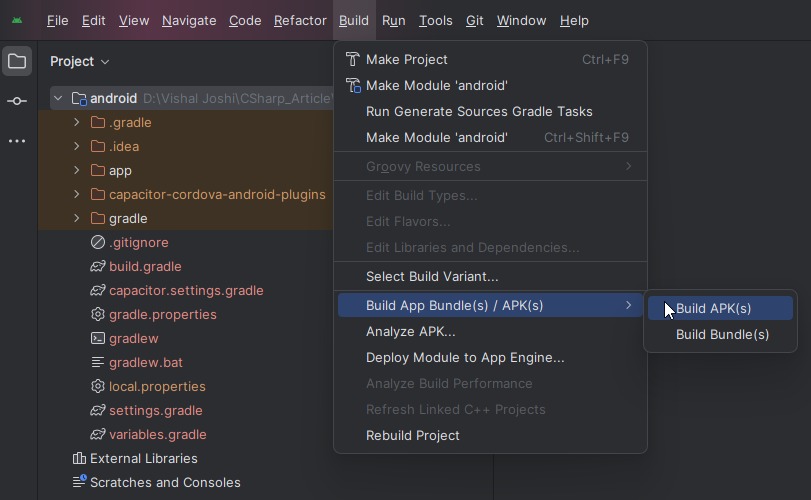811x500 pixels.
Task: Click the gradlew.bat text file icon
Action: point(98,362)
